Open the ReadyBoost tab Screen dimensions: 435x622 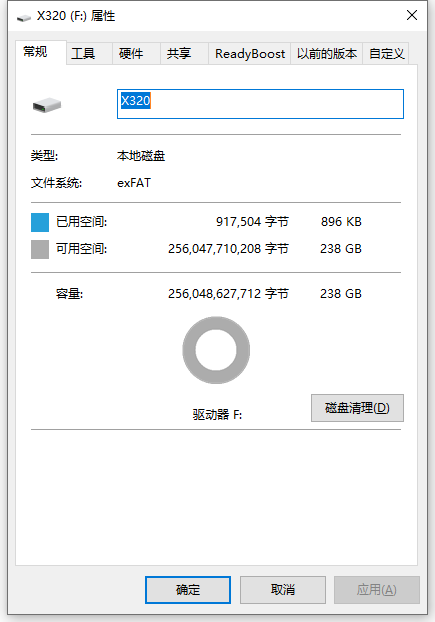pyautogui.click(x=249, y=54)
